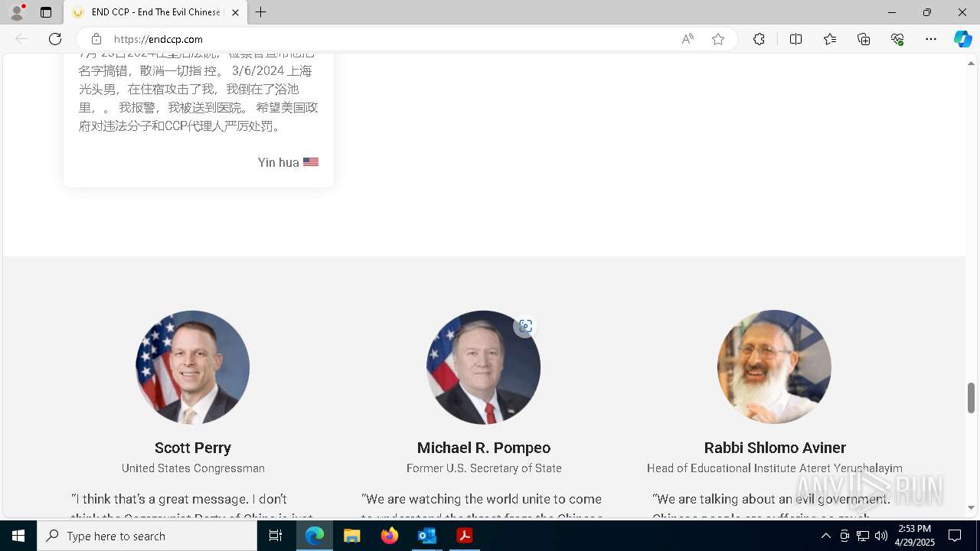The height and width of the screenshot is (551, 980).
Task: Click the Scott Perry name heading
Action: click(x=193, y=448)
